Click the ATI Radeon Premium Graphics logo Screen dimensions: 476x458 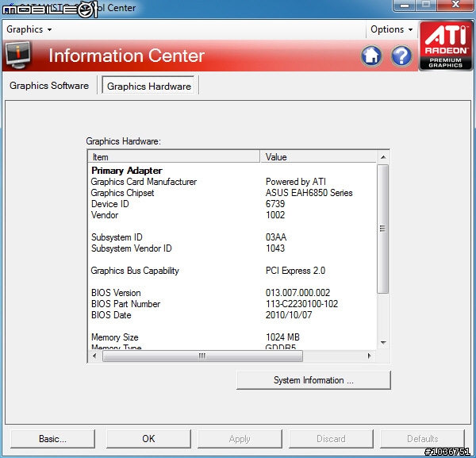point(446,46)
